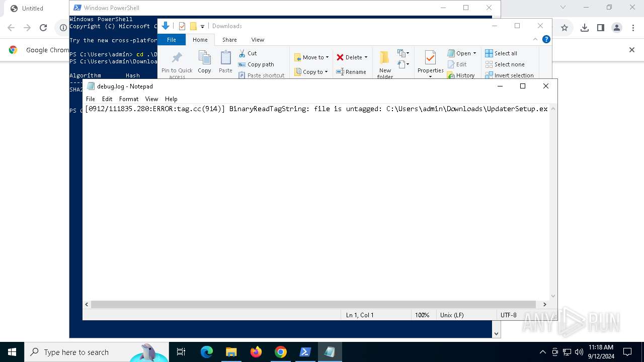Launch Edge from taskbar

click(x=207, y=352)
